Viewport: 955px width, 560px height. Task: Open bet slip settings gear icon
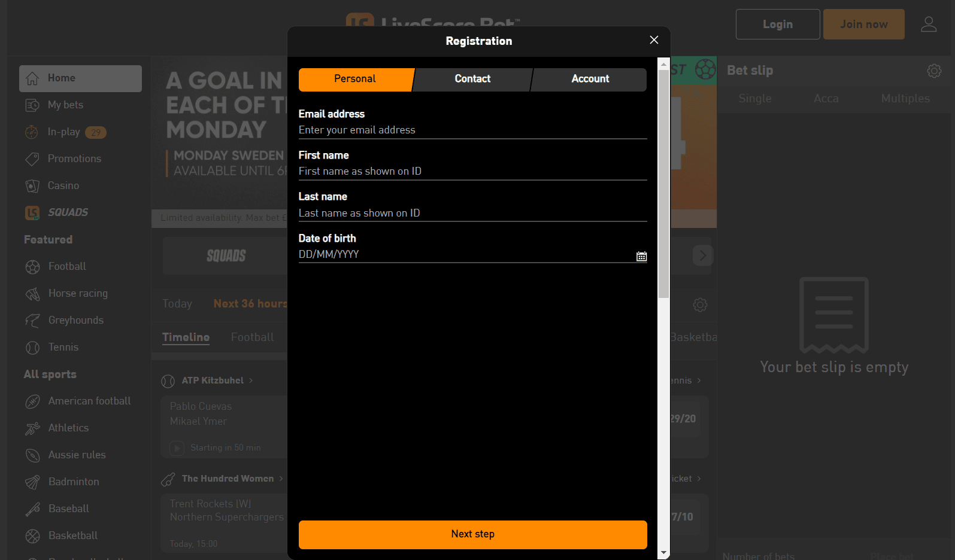coord(933,71)
